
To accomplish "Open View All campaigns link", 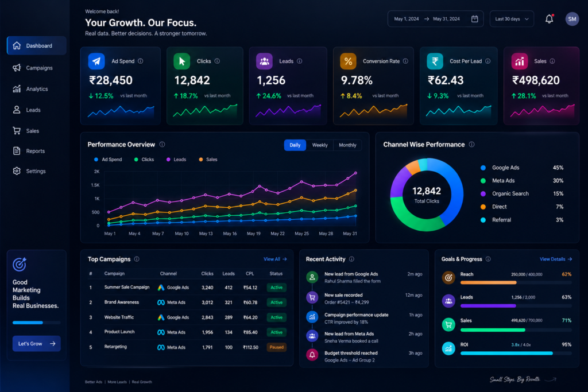I will pos(275,259).
